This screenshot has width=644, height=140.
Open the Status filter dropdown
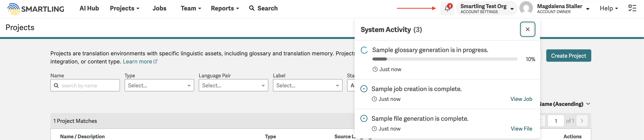[351, 85]
